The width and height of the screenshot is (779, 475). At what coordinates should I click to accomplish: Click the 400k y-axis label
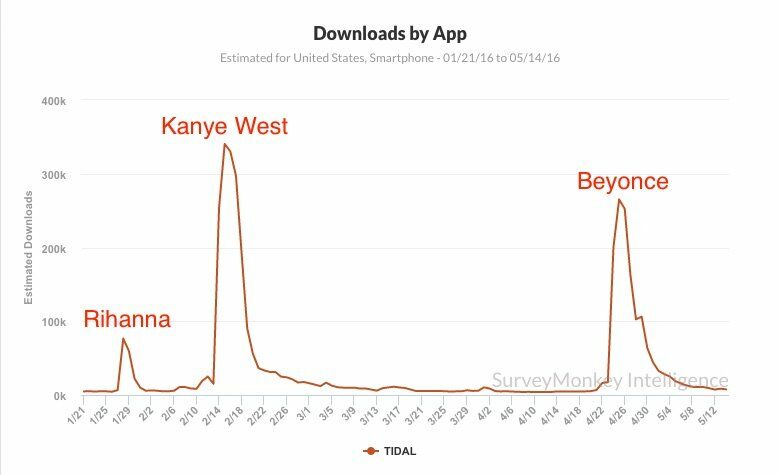(x=54, y=101)
